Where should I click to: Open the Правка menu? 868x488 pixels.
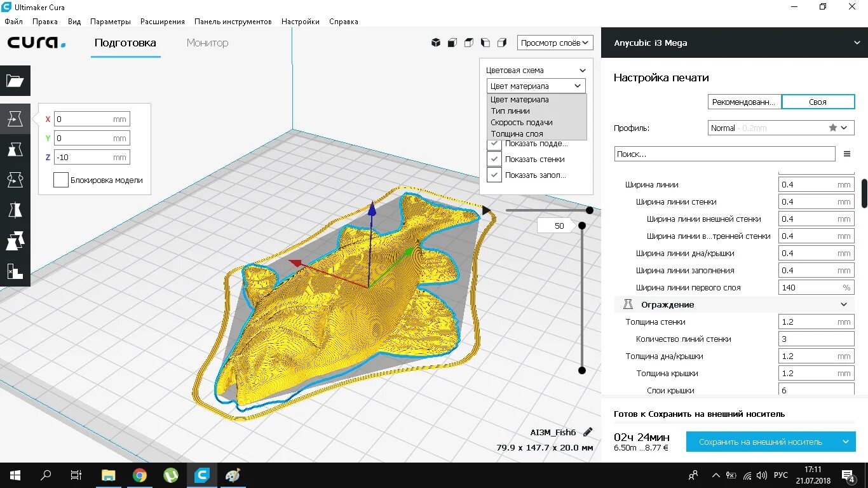[45, 21]
